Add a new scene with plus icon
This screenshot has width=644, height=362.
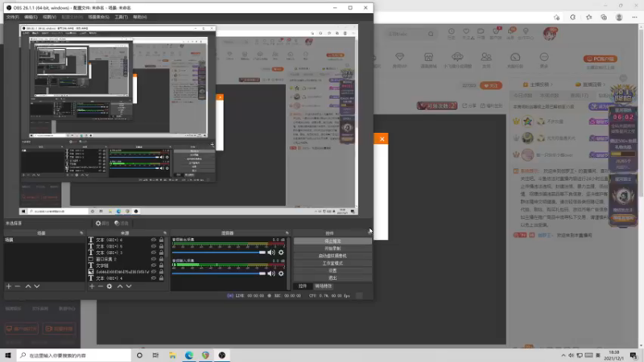(9, 286)
